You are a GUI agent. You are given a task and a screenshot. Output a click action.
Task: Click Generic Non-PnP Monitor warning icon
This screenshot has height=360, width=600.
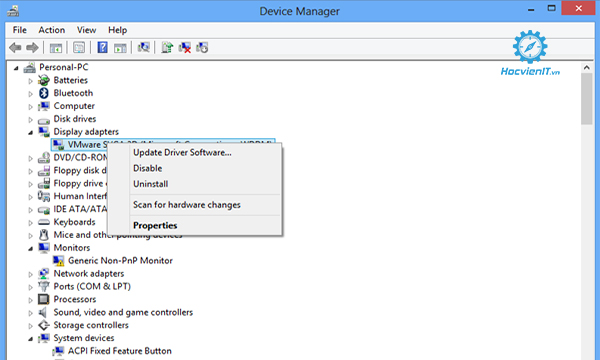click(x=58, y=261)
